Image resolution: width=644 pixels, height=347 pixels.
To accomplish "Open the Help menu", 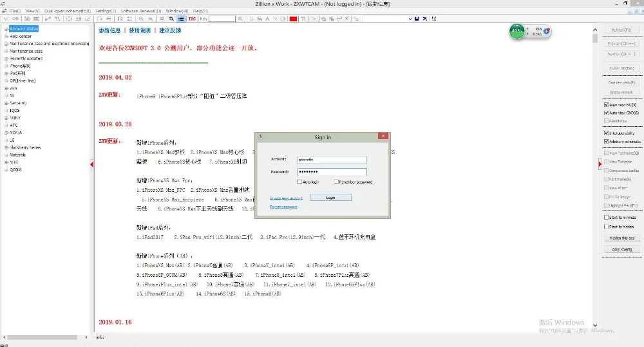I will 200,11.
